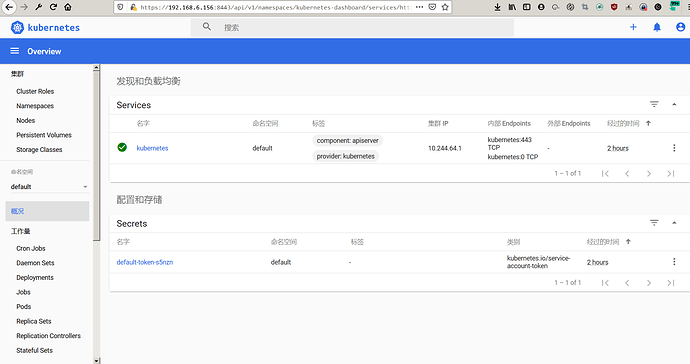Go to next page of Secrets
The width and height of the screenshot is (690, 364).
coord(649,283)
